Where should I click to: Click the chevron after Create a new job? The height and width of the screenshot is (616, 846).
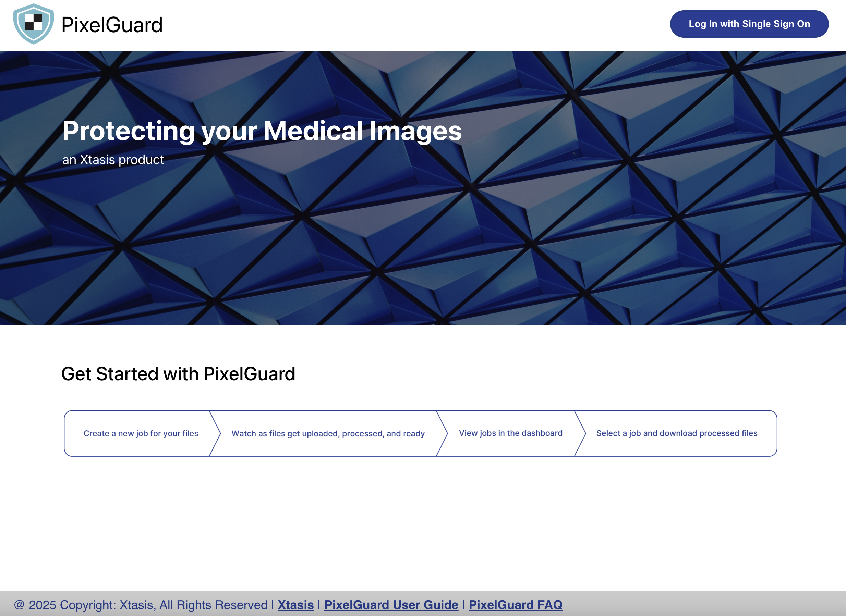point(215,433)
